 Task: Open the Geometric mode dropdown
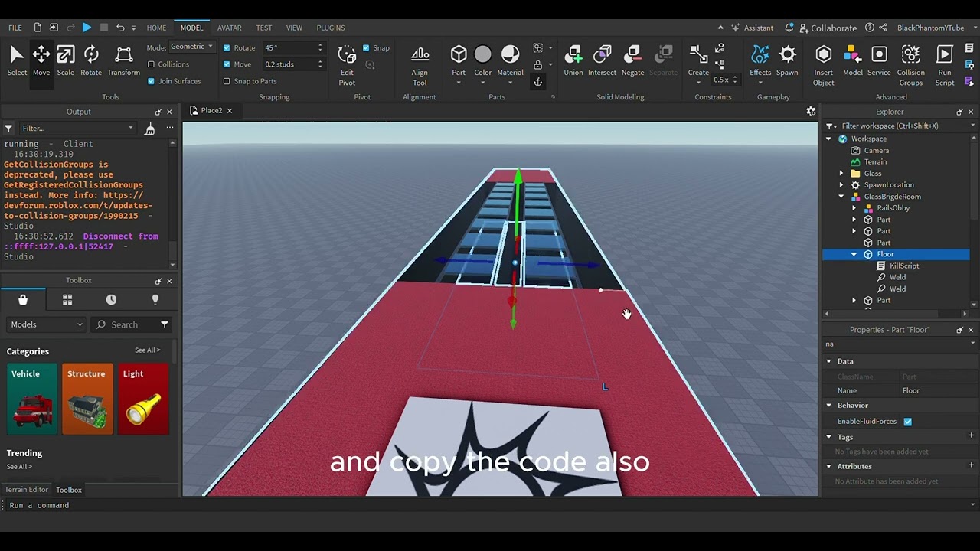pos(191,47)
